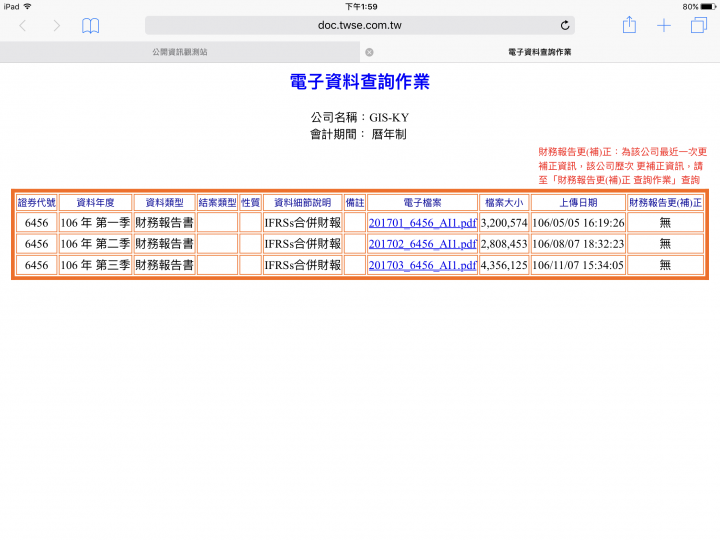Click the 電子資料查詢作業 page heading

(360, 82)
